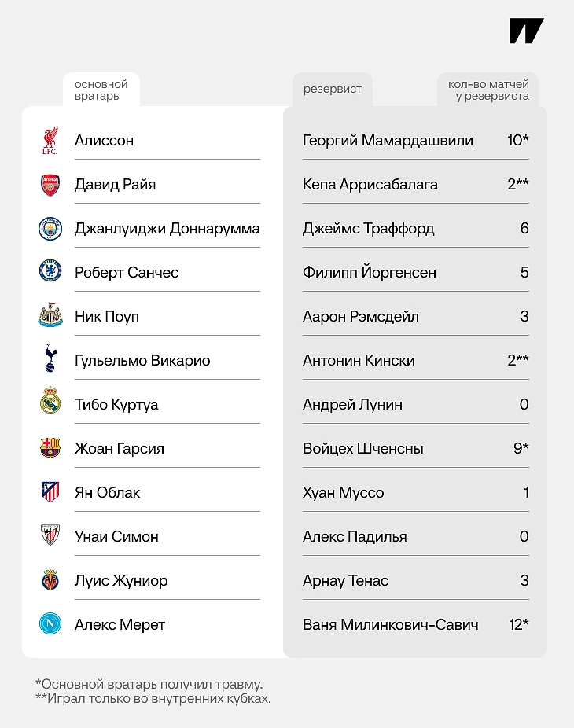Click the Liverpool club crest icon
Viewport: 574px width, 728px height.
(50, 141)
